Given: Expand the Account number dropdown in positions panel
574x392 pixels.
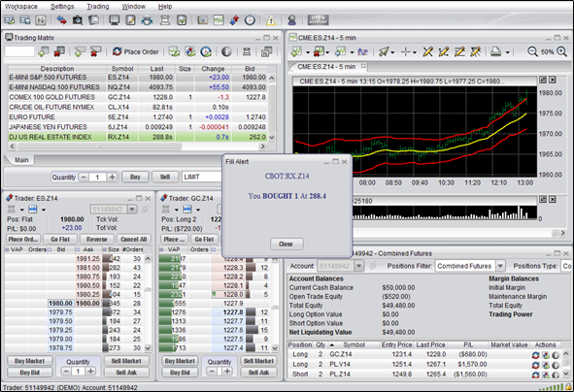Looking at the screenshot, I should point(359,266).
